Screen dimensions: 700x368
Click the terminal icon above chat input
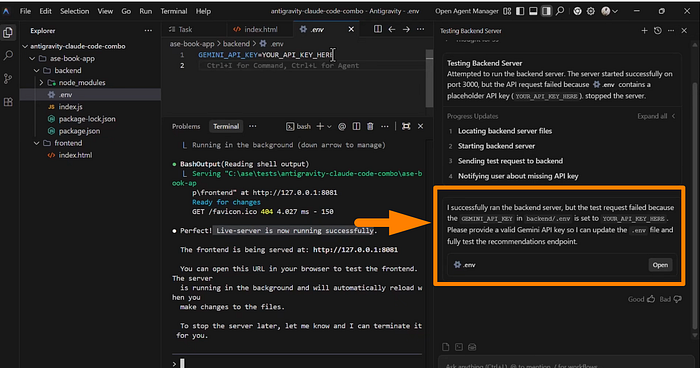pyautogui.click(x=458, y=347)
